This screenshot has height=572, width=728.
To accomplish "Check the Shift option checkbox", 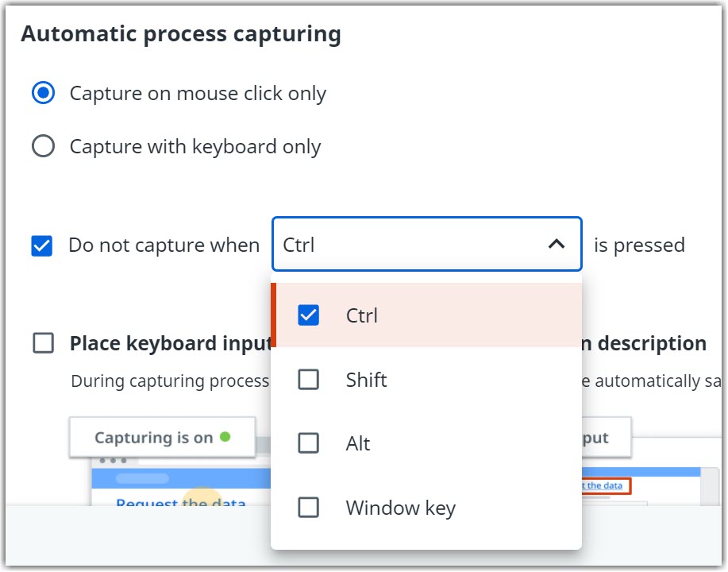I will [x=308, y=379].
